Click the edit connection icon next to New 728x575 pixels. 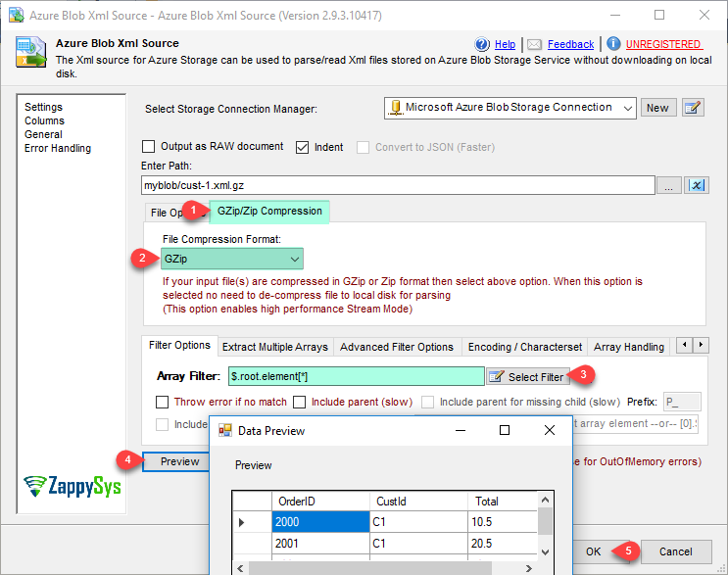pos(693,108)
